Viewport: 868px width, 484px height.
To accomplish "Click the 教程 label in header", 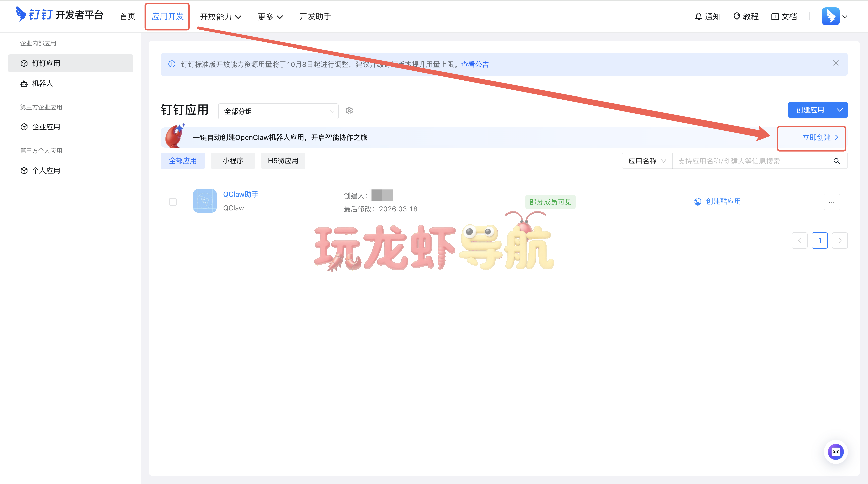I will 751,16.
